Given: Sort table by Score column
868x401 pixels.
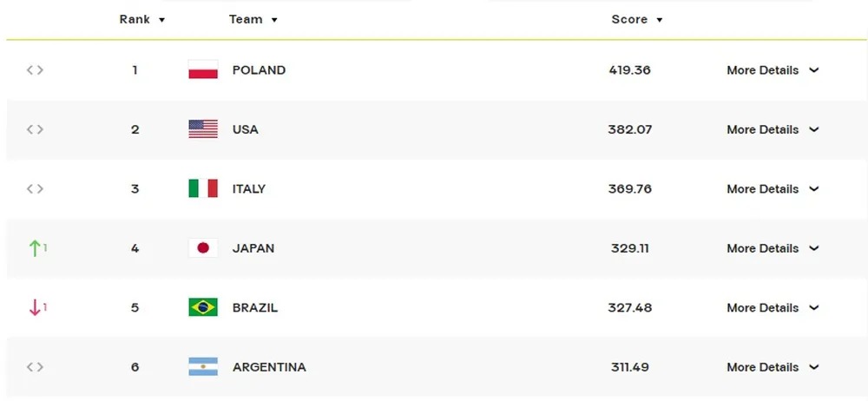Looking at the screenshot, I should 637,19.
